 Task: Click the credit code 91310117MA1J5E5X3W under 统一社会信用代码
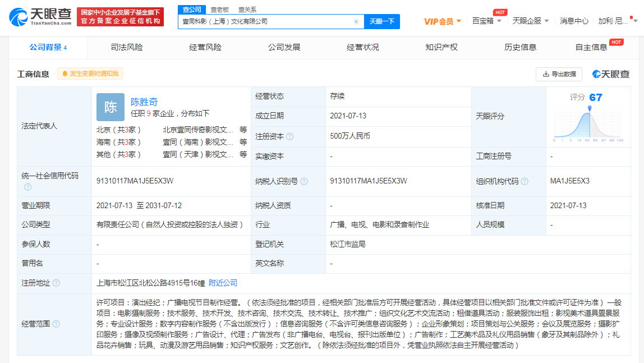tap(135, 181)
